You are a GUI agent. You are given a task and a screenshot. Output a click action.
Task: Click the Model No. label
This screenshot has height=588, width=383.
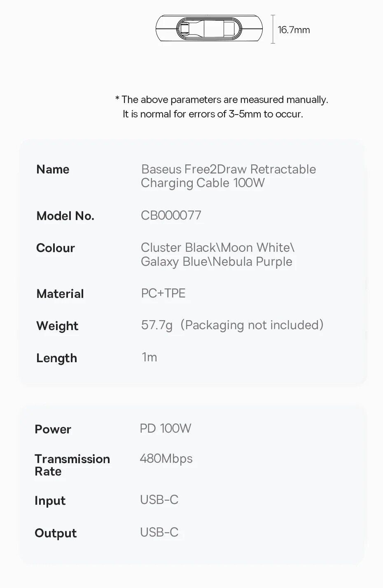(x=65, y=216)
